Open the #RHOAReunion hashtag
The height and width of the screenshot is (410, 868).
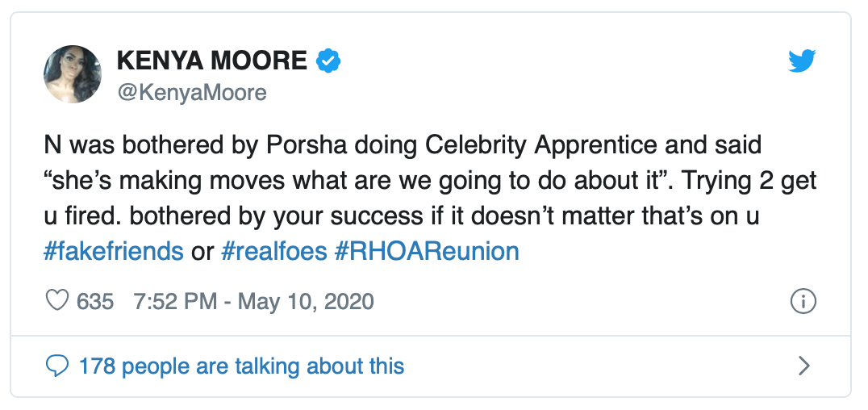point(426,251)
